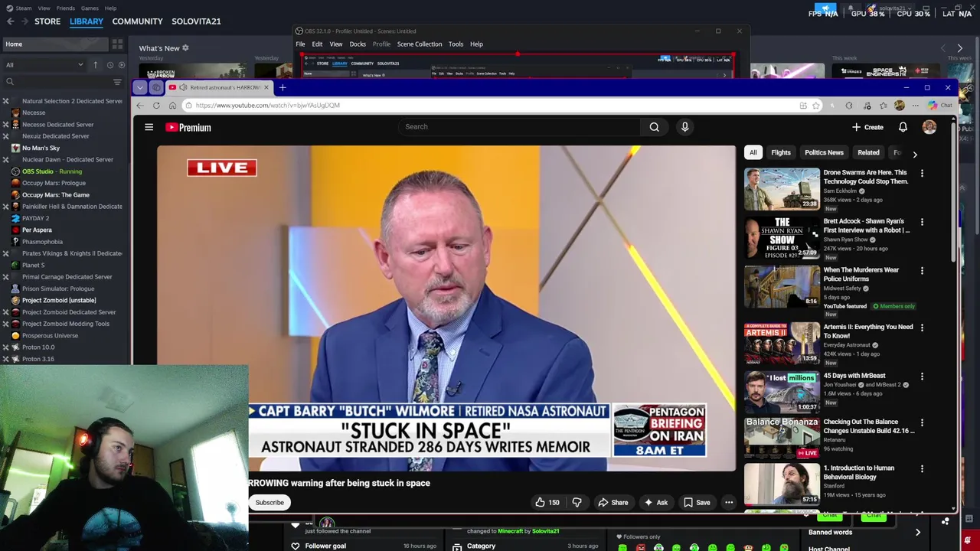The image size is (980, 551).
Task: Select Project Zomboid [unstable] in library list
Action: 59,300
